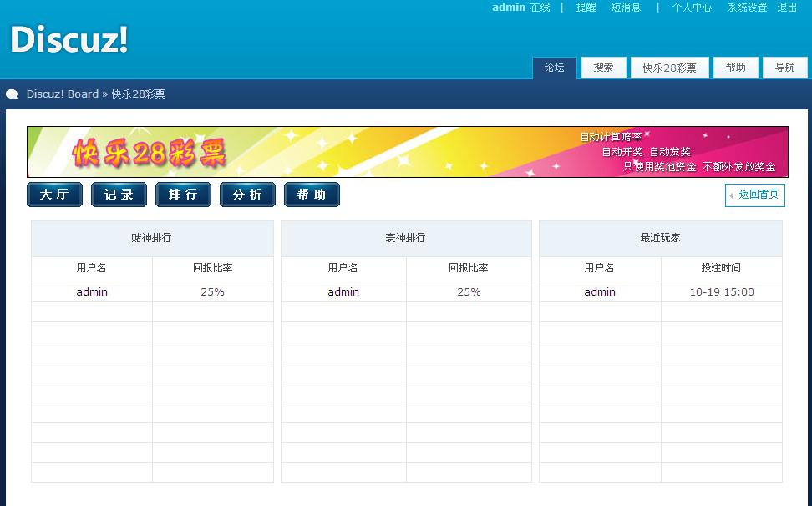
Task: Click 用户名 header in 赌神排行
Action: pyautogui.click(x=91, y=268)
